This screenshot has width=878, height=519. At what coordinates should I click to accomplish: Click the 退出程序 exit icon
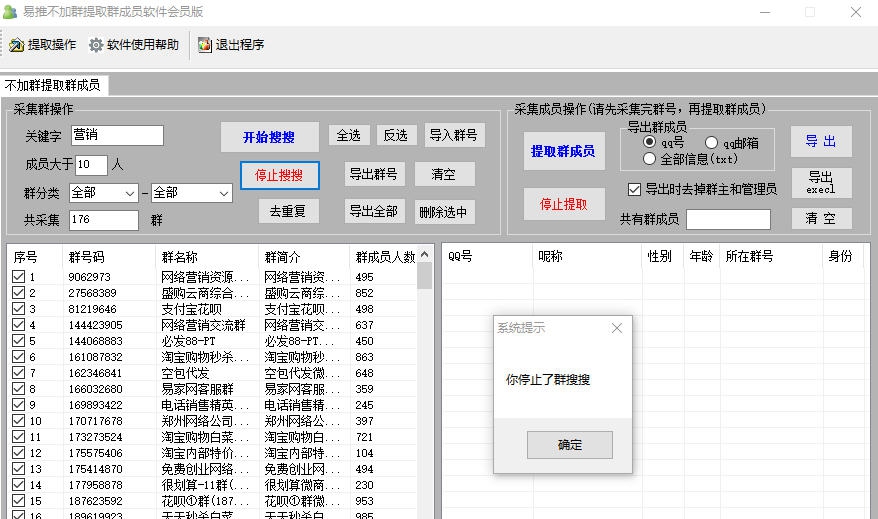click(205, 45)
